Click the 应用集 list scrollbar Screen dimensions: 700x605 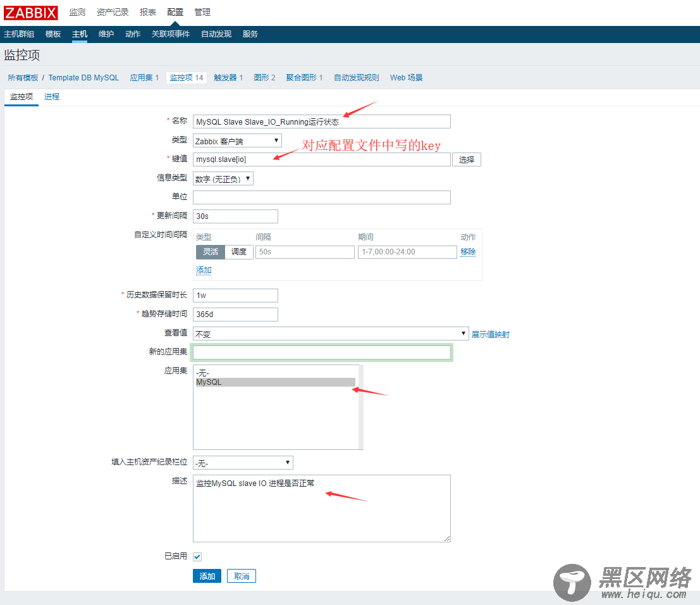pyautogui.click(x=360, y=407)
